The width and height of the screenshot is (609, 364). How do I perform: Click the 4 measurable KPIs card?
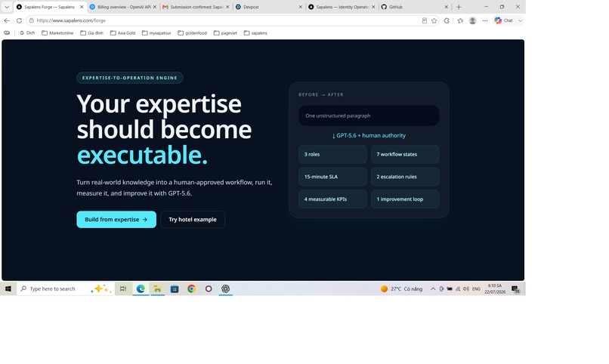[x=333, y=199]
